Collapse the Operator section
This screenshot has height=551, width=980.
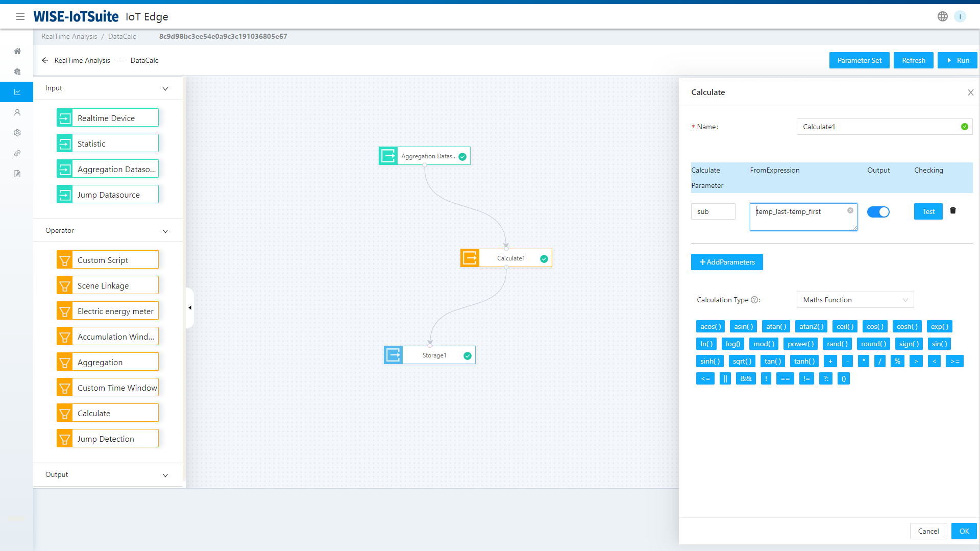click(165, 231)
